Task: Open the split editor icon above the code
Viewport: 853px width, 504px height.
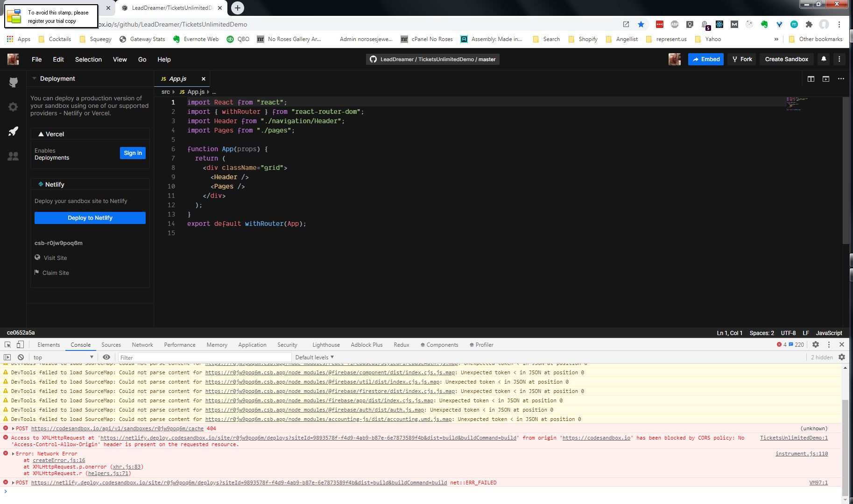Action: (811, 79)
